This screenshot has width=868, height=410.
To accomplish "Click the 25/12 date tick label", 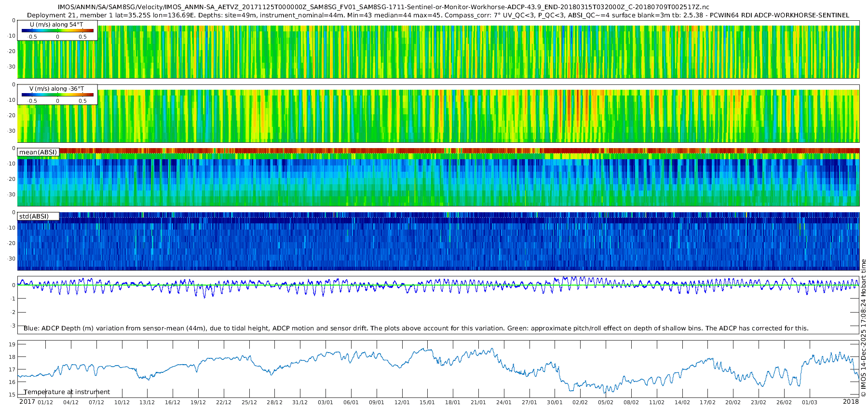I will pyautogui.click(x=249, y=402).
